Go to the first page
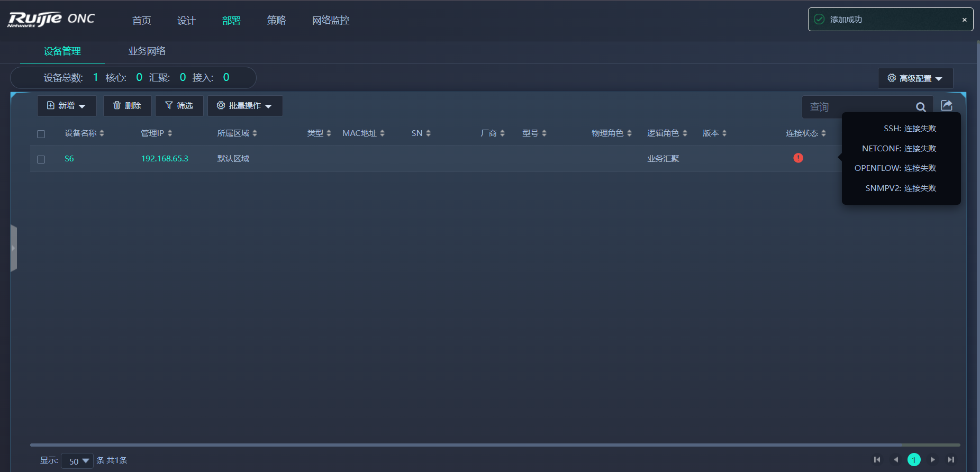Screen dimensions: 980x472 point(877,460)
